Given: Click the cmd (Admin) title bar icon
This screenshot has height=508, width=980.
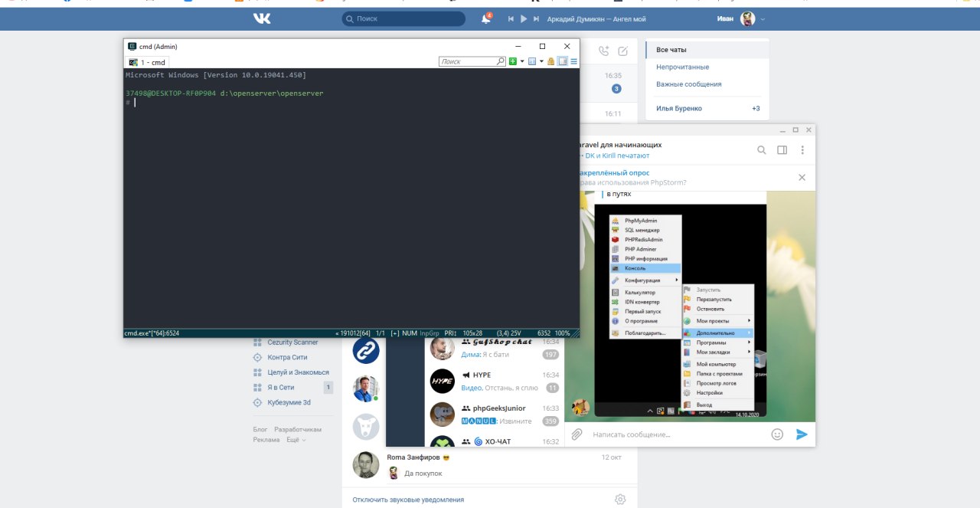Looking at the screenshot, I should tap(132, 46).
